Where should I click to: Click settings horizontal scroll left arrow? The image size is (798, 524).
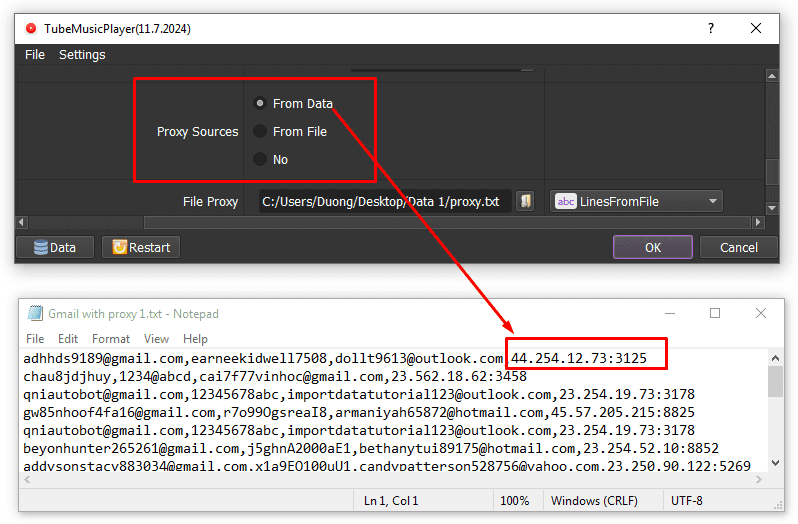tap(21, 222)
